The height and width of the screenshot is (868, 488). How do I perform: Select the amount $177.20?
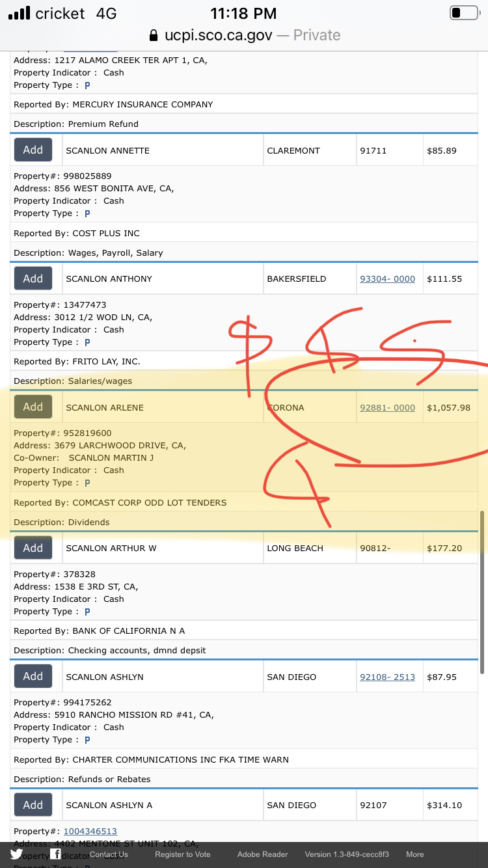444,548
